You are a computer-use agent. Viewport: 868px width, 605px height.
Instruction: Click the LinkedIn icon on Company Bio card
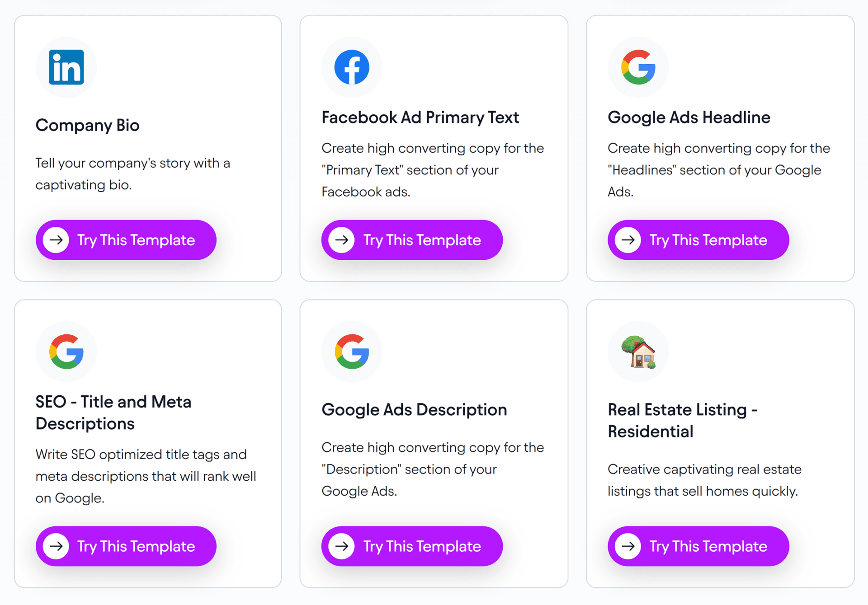click(x=66, y=67)
